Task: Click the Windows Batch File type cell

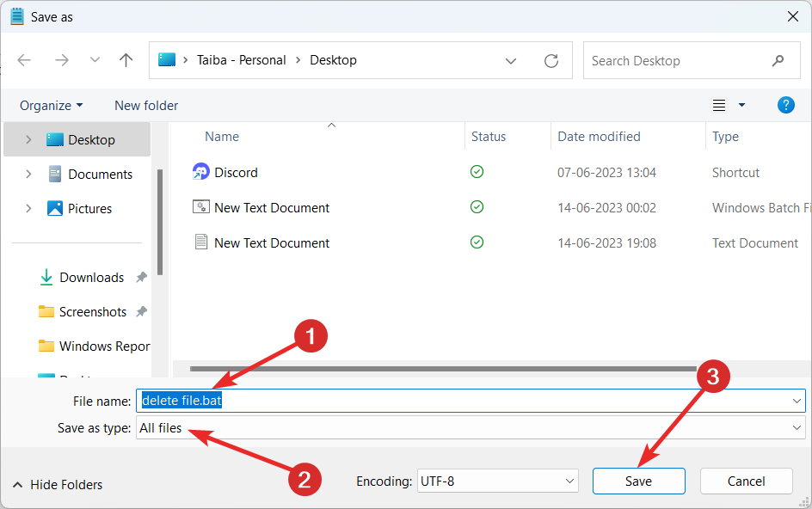Action: [761, 207]
